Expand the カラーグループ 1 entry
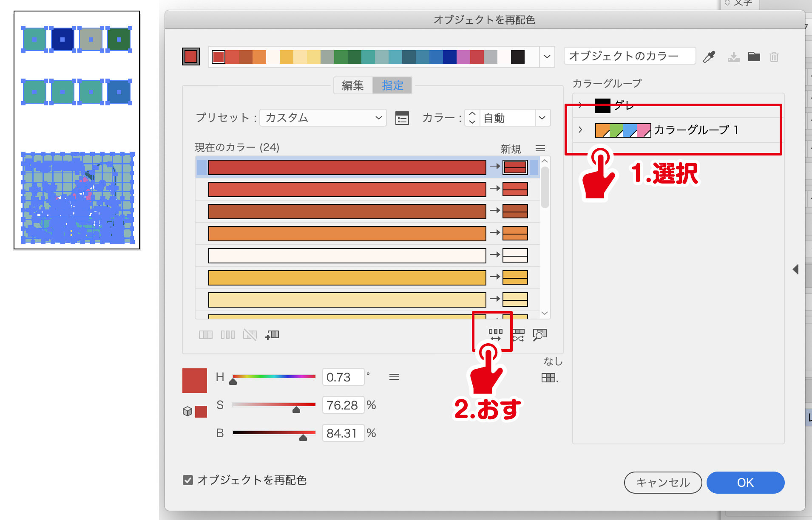 (580, 130)
